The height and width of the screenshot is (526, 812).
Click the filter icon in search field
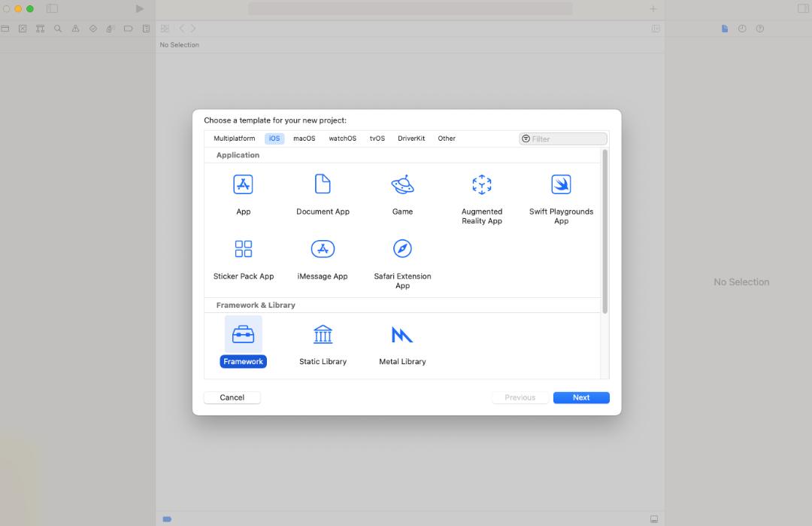[526, 139]
